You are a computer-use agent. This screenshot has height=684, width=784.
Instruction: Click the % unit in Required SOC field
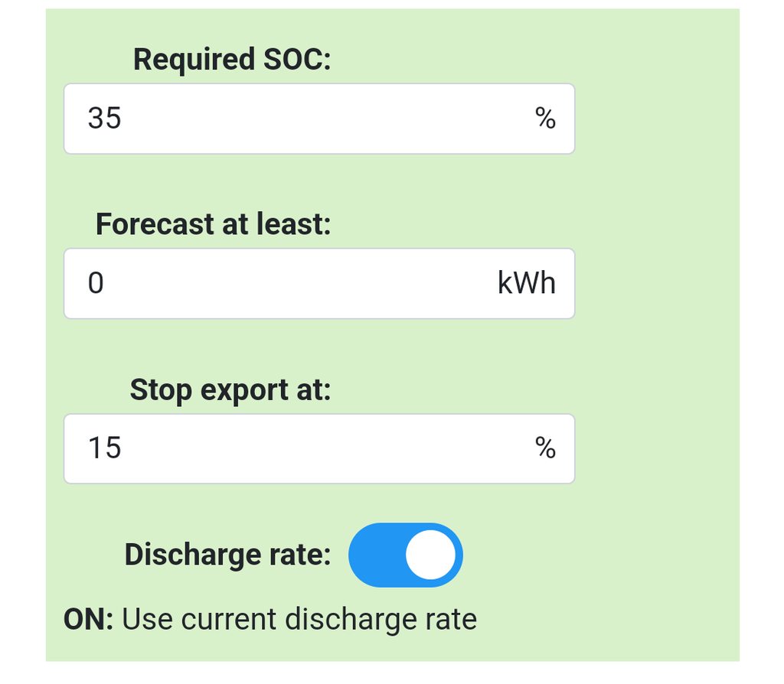545,119
